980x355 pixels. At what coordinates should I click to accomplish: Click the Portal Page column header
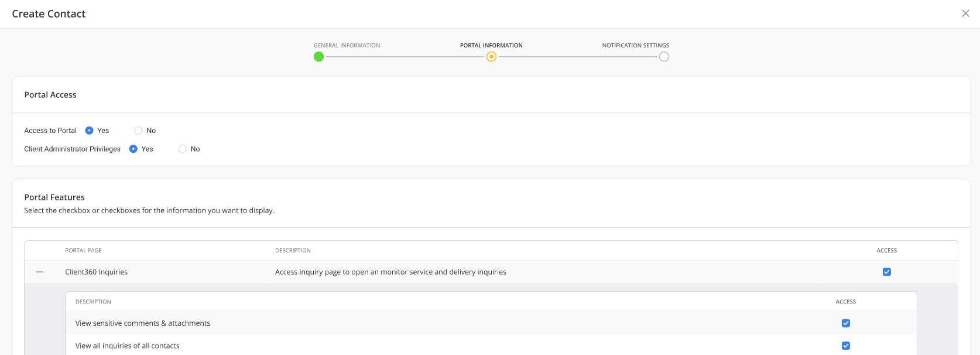tap(83, 251)
